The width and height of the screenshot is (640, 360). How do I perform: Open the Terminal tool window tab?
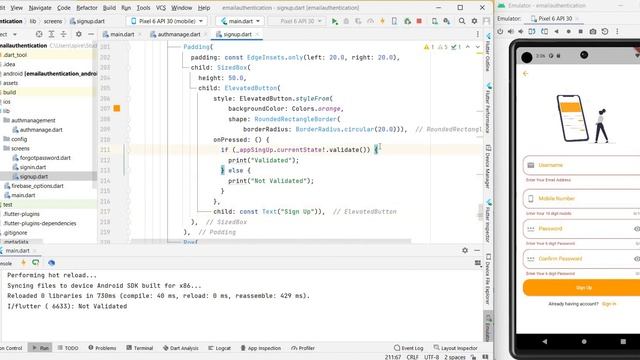(140, 348)
